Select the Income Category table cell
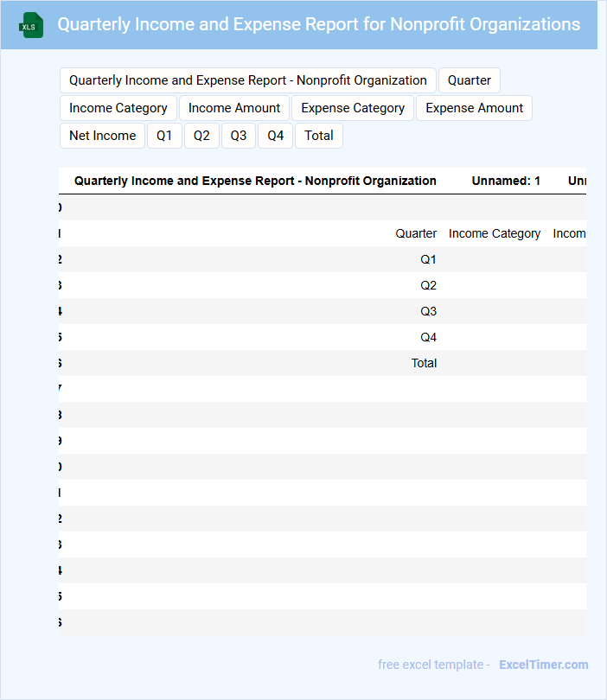Viewport: 607px width, 700px height. coord(495,233)
